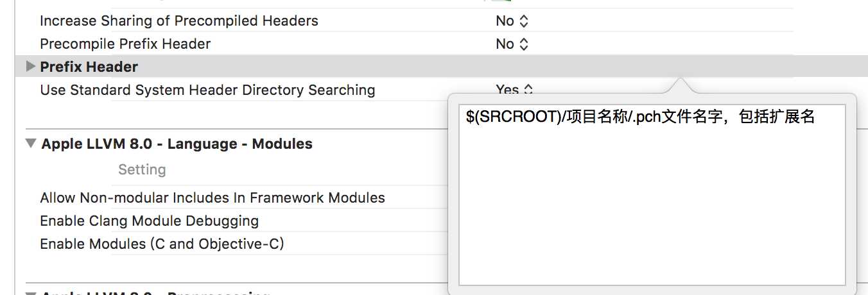Viewport: 868px width, 295px height.
Task: Select the Prefix Header setting name
Action: (x=89, y=67)
